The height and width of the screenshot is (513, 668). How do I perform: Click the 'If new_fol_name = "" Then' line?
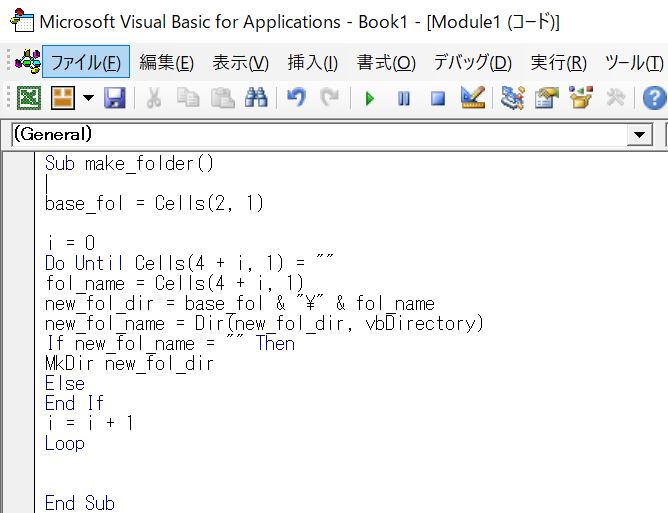coord(170,343)
